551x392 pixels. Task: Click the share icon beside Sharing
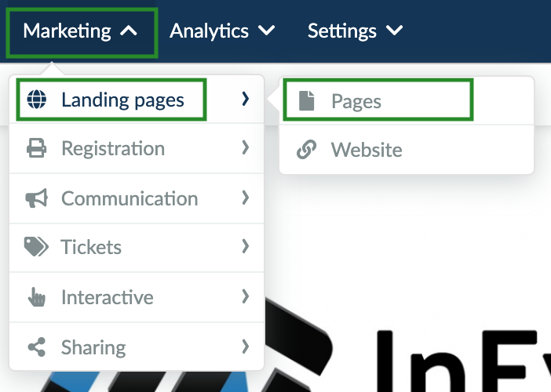click(37, 347)
